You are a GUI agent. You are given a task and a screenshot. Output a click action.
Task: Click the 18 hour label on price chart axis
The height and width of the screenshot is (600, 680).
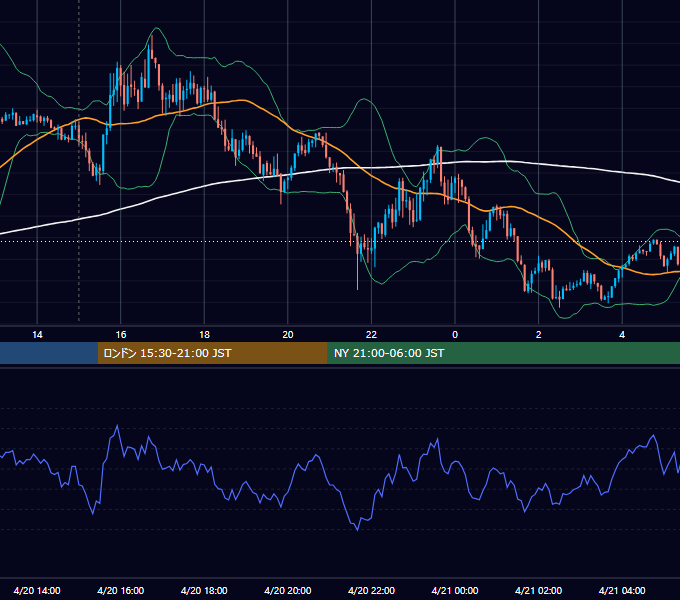(204, 335)
